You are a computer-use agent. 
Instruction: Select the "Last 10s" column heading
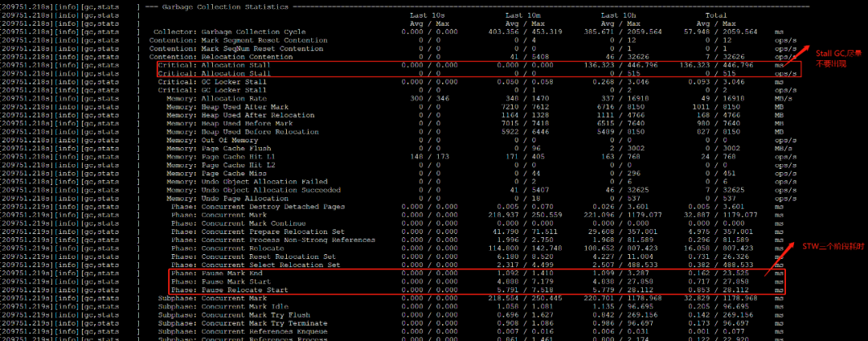pos(427,15)
